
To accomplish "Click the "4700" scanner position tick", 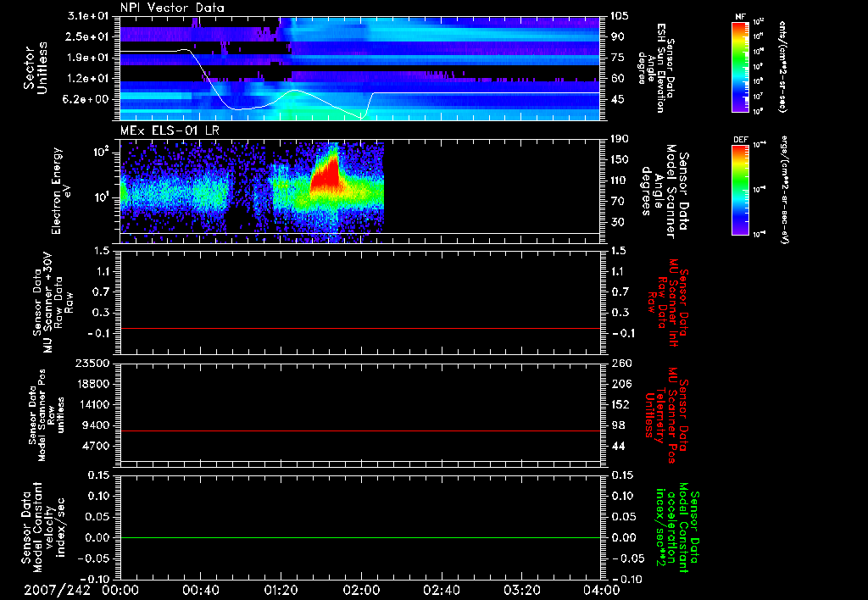I will [x=97, y=446].
